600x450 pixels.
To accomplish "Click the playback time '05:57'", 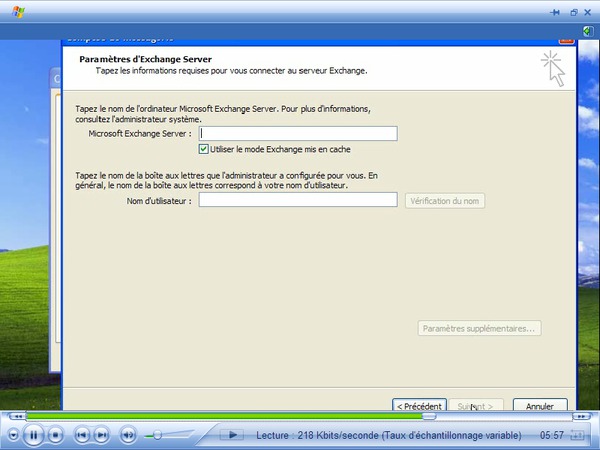I will point(552,435).
